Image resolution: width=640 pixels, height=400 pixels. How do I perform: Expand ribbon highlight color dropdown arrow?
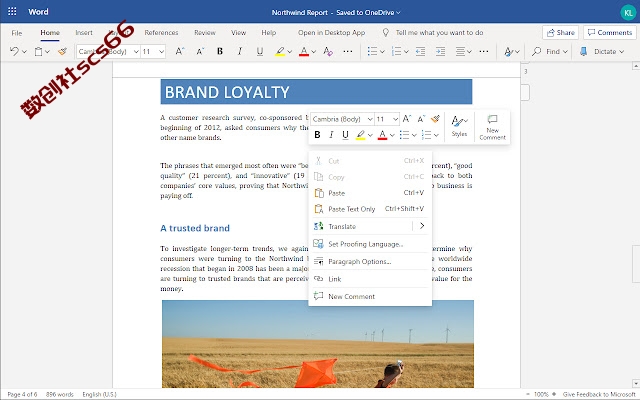click(289, 52)
